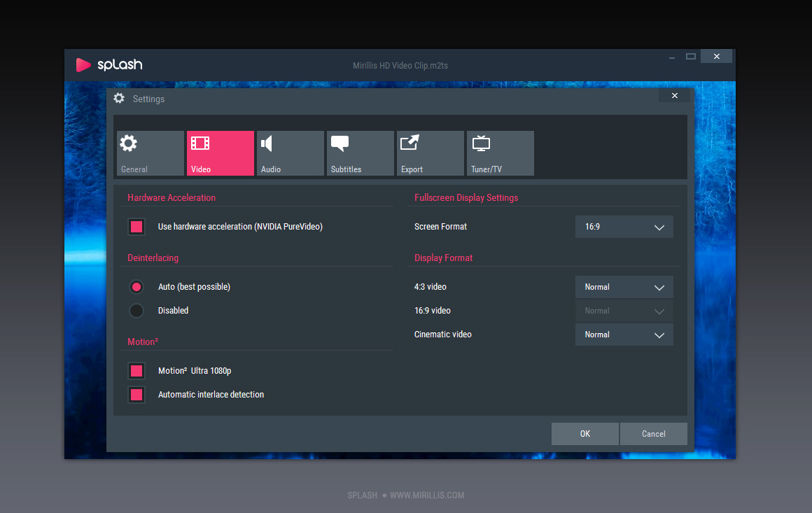Open the Subtitles tab
812x513 pixels.
[x=360, y=153]
